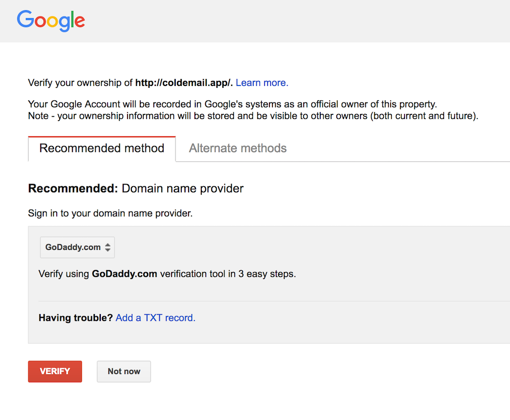
Task: Click the Sign in to your domain name provider text
Action: 110,213
